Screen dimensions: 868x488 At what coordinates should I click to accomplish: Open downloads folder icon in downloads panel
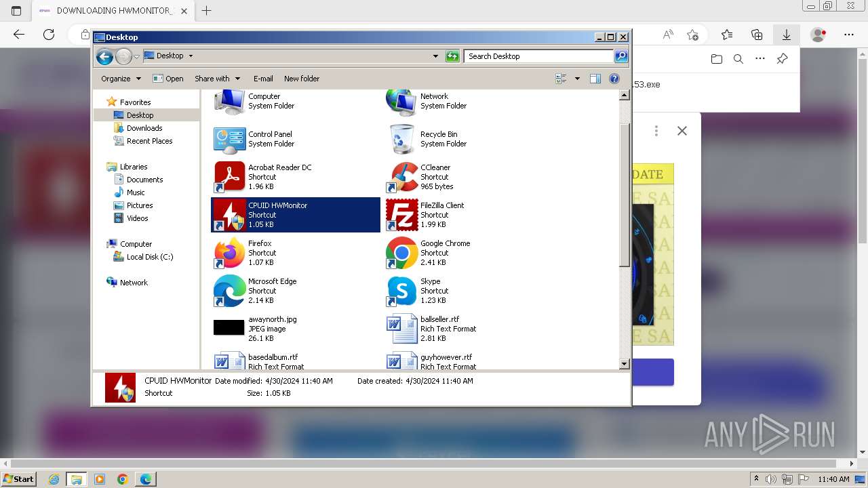[717, 59]
